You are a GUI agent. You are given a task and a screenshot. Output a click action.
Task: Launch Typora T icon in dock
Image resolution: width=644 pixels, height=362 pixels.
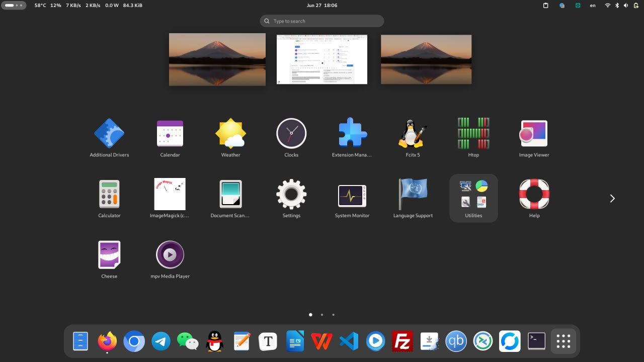[x=268, y=341]
